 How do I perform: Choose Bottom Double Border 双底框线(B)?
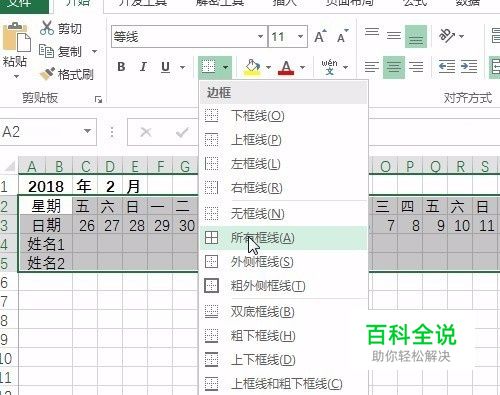click(283, 312)
